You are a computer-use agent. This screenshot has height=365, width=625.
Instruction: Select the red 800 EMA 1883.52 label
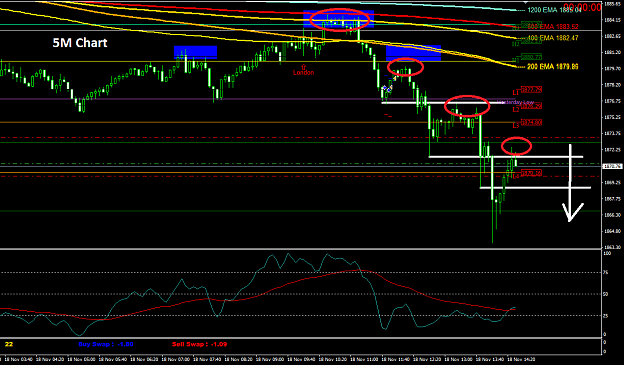click(553, 27)
